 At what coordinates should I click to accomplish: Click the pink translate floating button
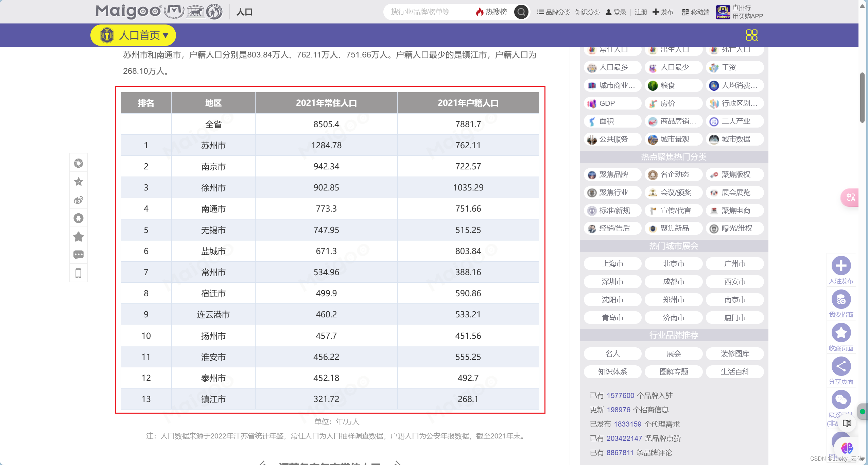click(x=850, y=197)
